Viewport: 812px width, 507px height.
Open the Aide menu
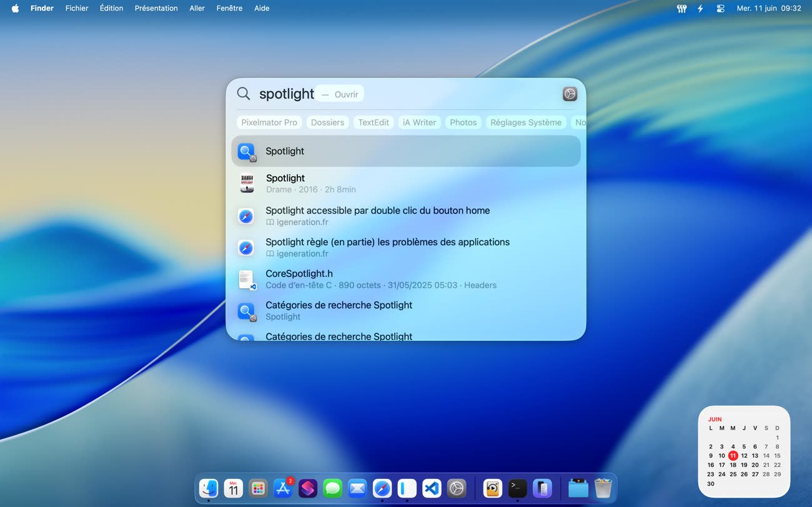(262, 8)
